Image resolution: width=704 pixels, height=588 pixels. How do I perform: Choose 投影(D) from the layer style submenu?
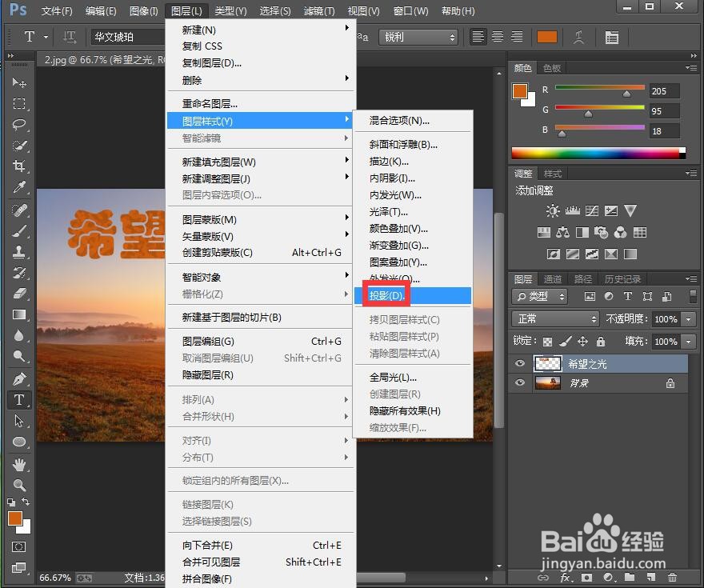tap(386, 295)
